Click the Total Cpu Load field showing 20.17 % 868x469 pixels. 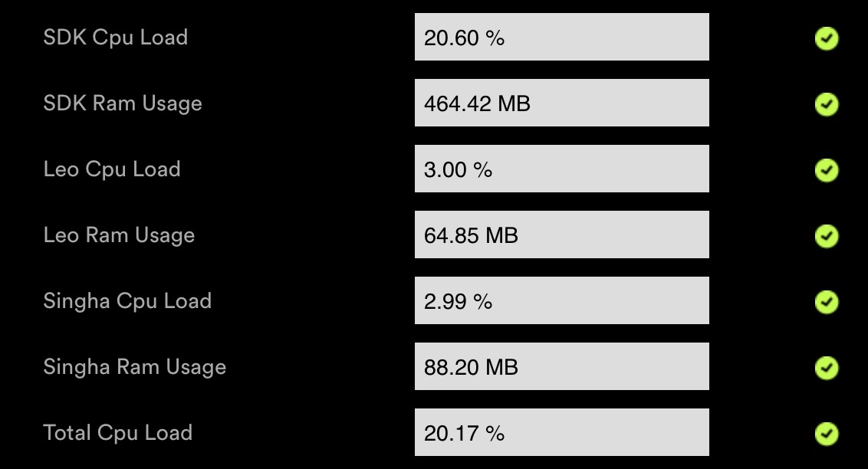[x=561, y=432]
